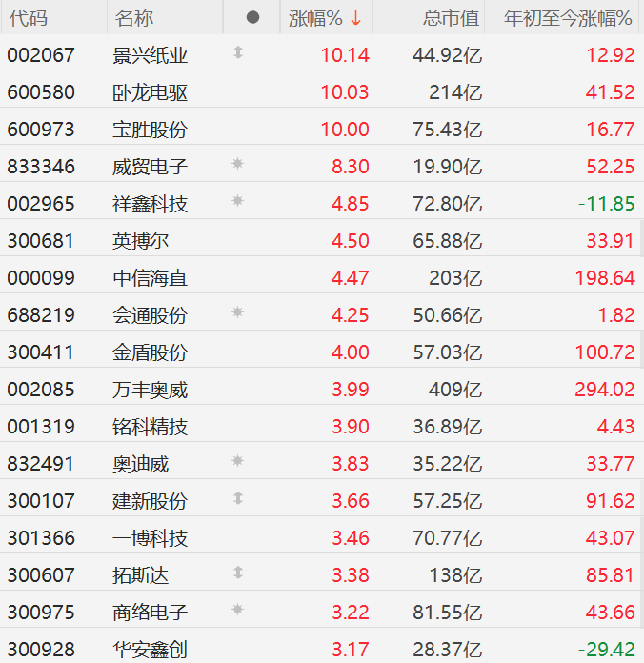Select stock code 688219
The width and height of the screenshot is (644, 663).
pyautogui.click(x=41, y=315)
